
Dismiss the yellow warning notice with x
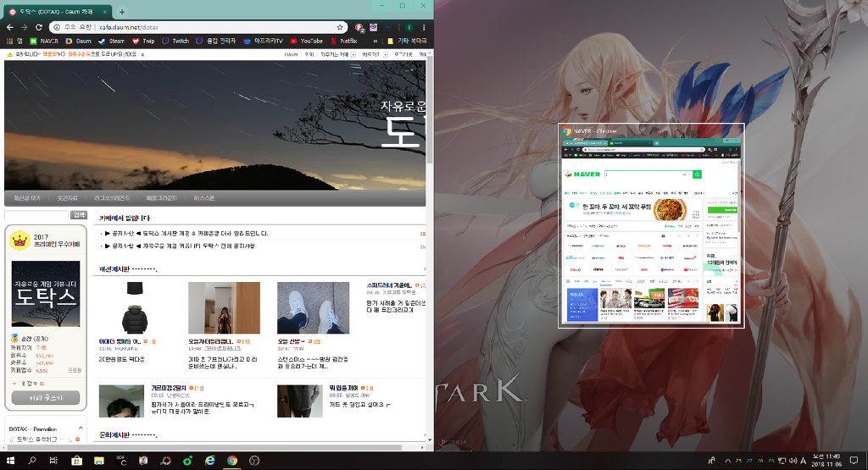pos(142,54)
